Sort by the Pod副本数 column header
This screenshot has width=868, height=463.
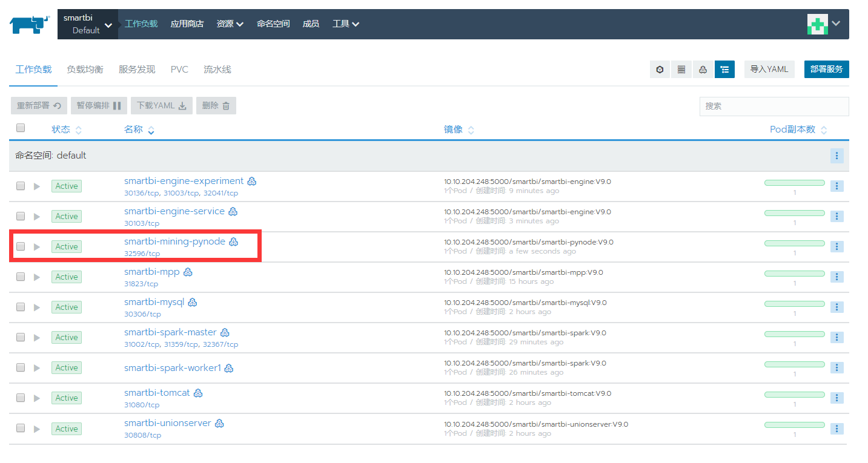click(x=798, y=130)
